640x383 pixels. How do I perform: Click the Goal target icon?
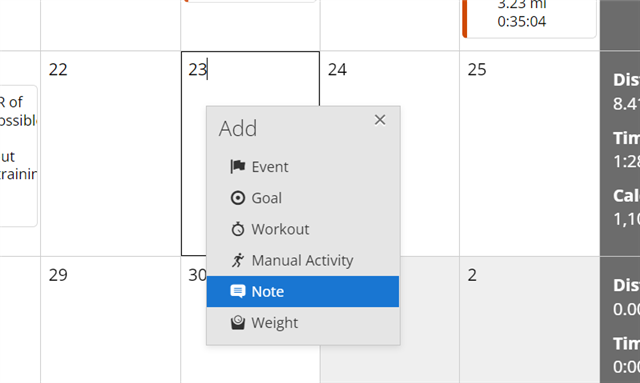(238, 198)
